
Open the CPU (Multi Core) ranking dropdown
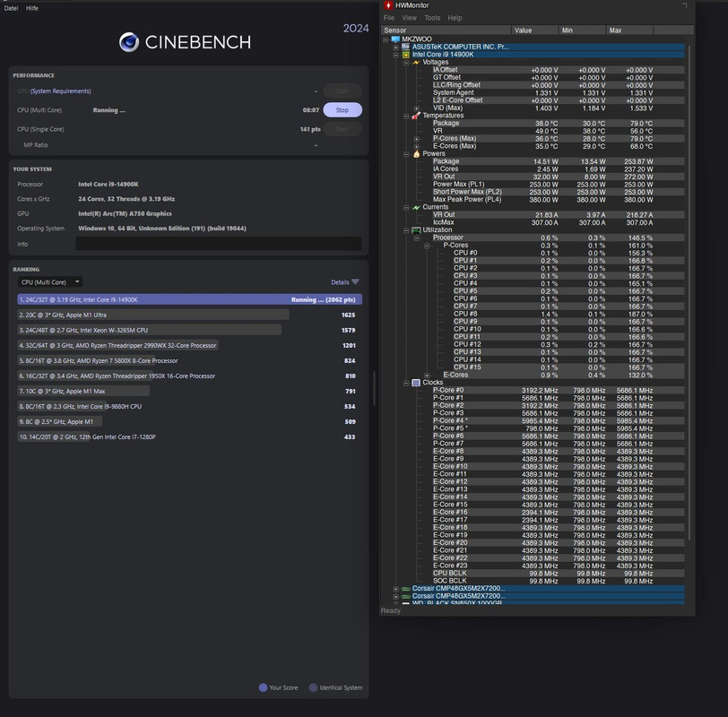point(50,282)
